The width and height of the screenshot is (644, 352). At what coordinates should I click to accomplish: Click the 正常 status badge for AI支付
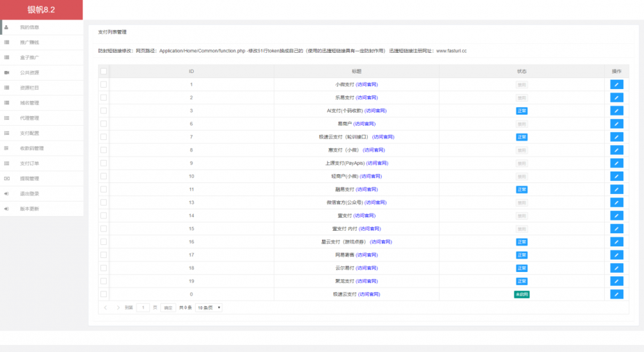coord(522,111)
